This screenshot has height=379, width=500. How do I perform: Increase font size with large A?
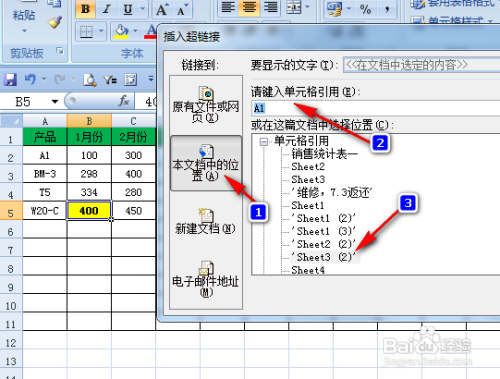pyautogui.click(x=162, y=9)
